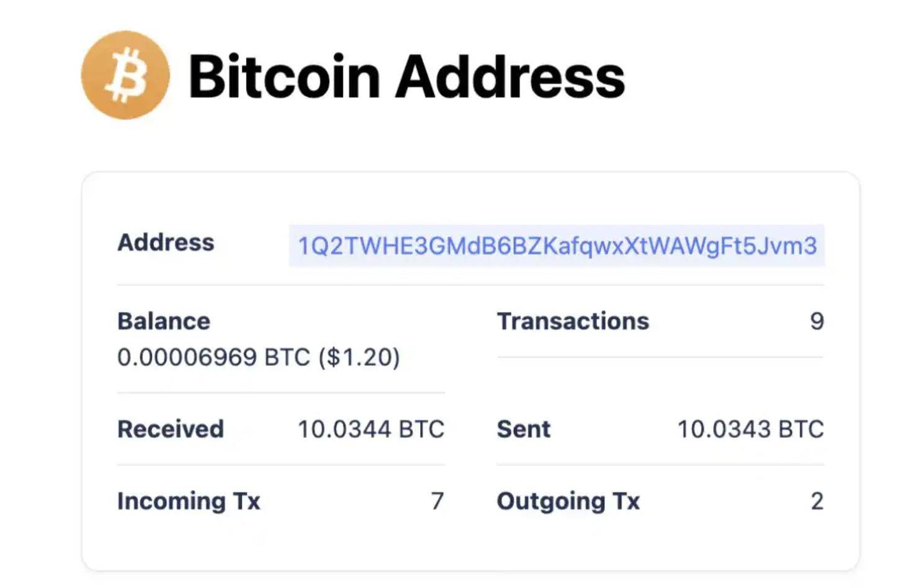Click the white "B" symbol inside the logo
Screen dimensions: 921x588
point(127,75)
